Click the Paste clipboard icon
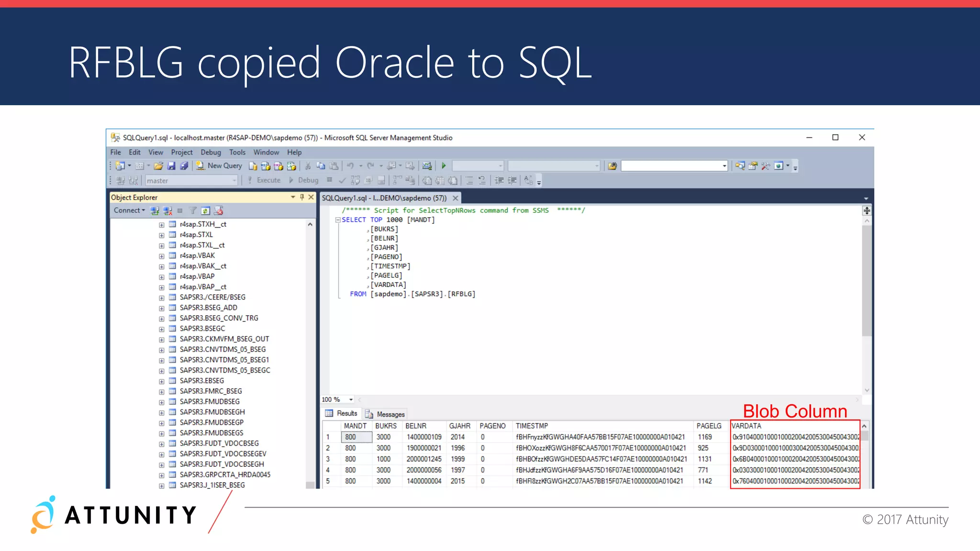The image size is (980, 551). [x=334, y=166]
